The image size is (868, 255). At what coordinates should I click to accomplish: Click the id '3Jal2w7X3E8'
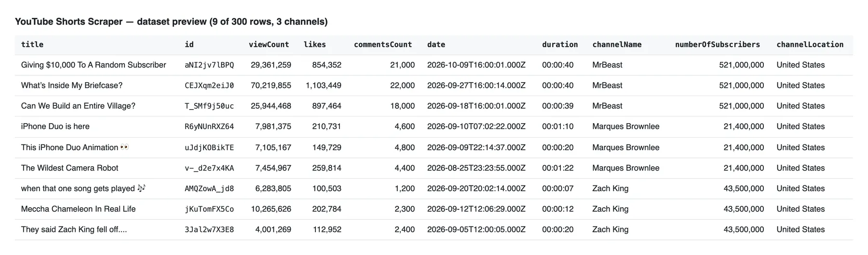coord(209,229)
